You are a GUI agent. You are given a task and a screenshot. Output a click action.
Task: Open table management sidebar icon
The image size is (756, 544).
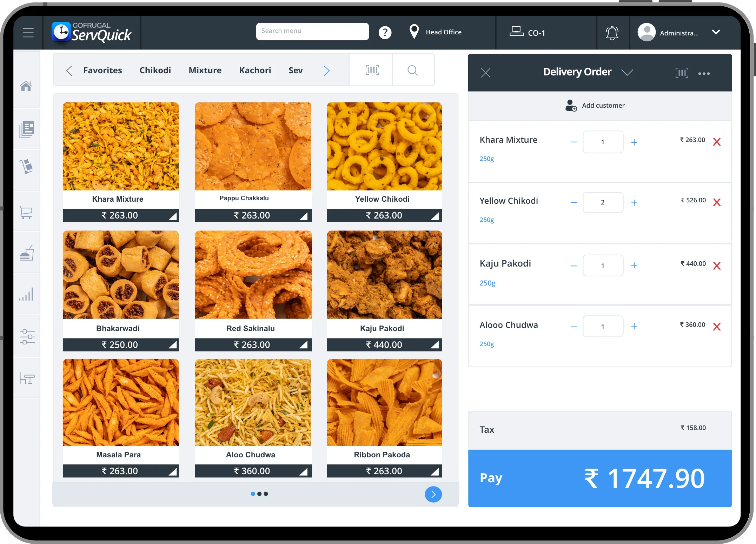pyautogui.click(x=27, y=378)
